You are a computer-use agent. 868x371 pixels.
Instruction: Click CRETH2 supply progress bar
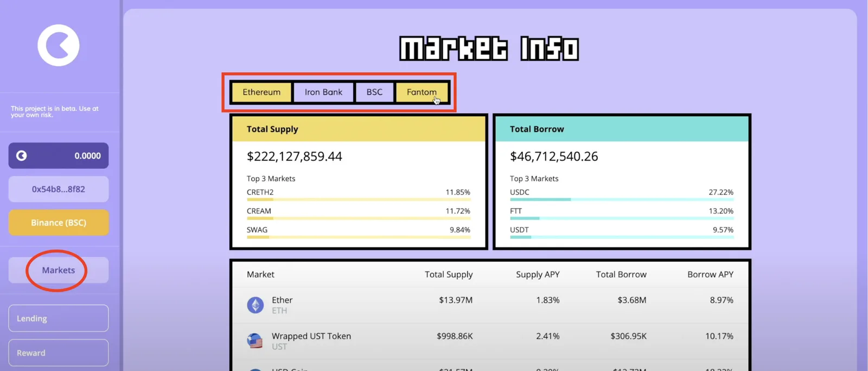tap(359, 200)
